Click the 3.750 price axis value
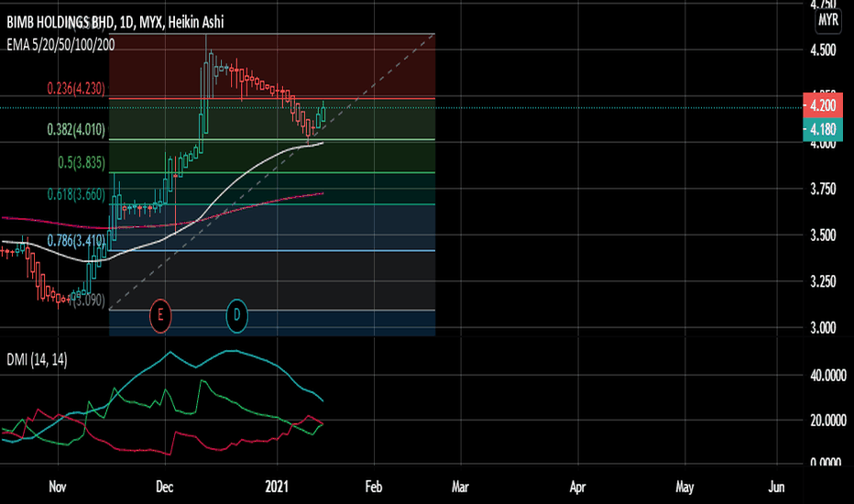 [823, 189]
